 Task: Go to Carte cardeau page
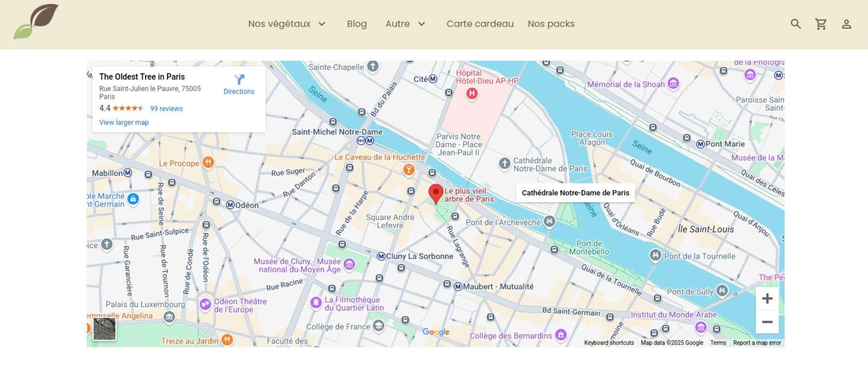[x=480, y=24]
